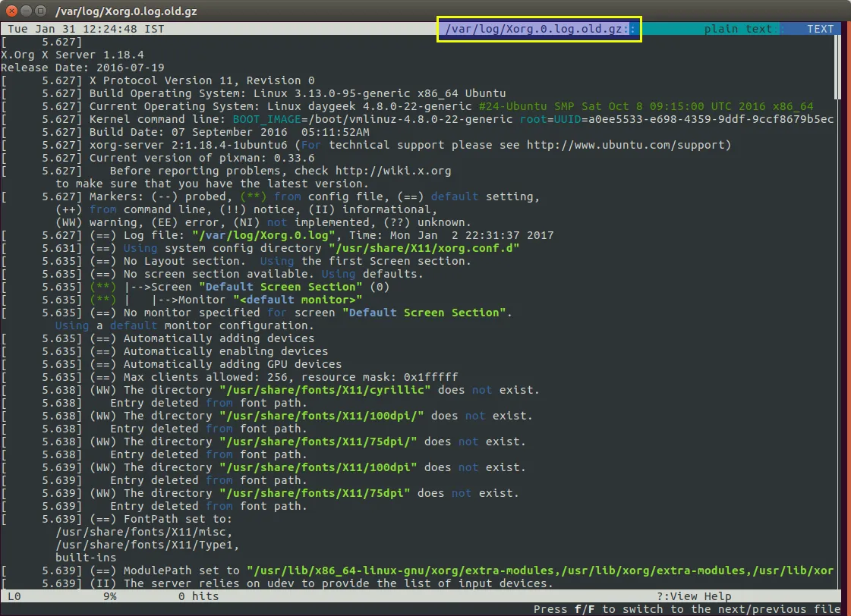Maximize the terminal window
The height and width of the screenshot is (616, 851).
tap(40, 11)
